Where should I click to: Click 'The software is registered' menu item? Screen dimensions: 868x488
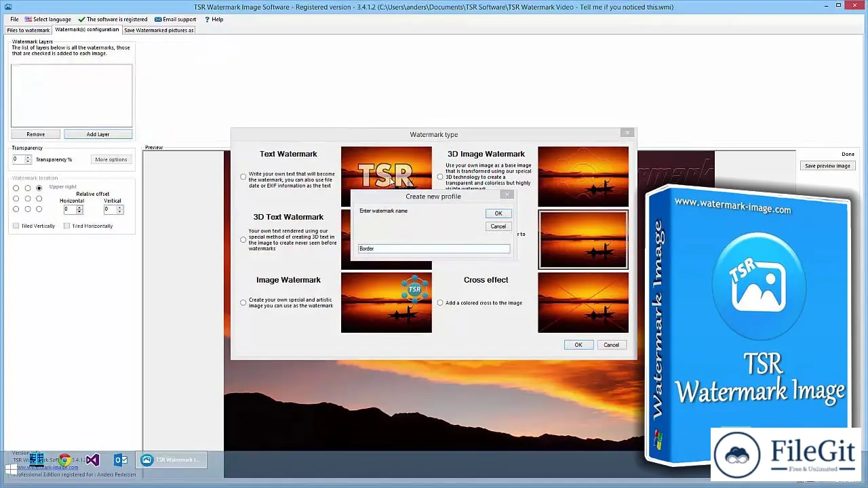[113, 19]
